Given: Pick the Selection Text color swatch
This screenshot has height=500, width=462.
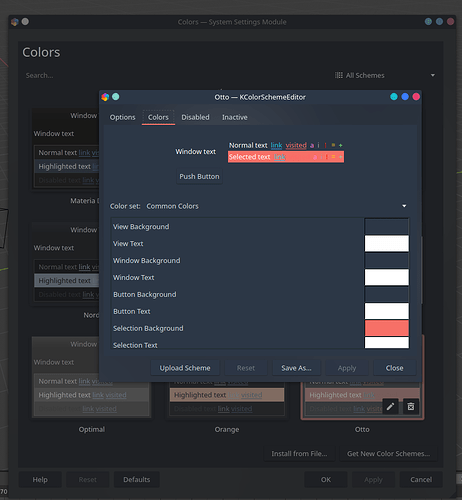Looking at the screenshot, I should (386, 343).
